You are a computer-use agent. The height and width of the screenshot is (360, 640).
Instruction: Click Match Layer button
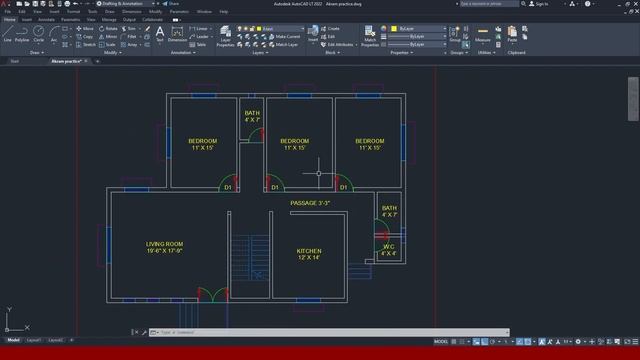283,44
